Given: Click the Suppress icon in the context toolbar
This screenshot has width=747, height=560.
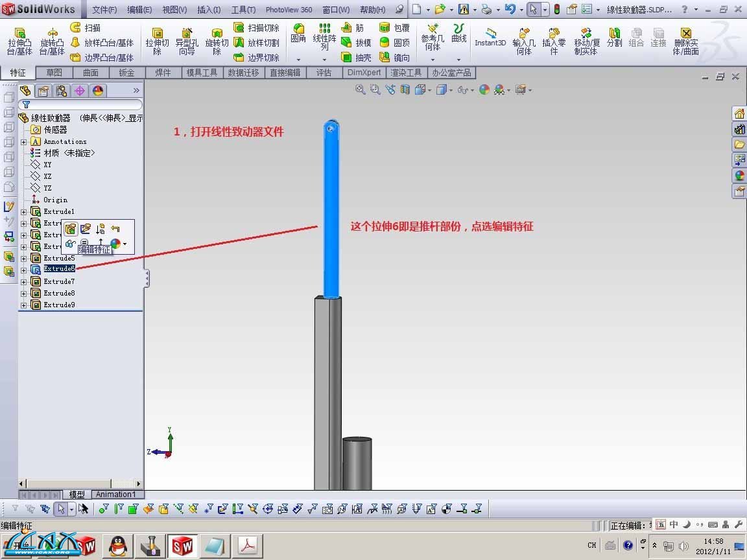Looking at the screenshot, I should point(100,228).
